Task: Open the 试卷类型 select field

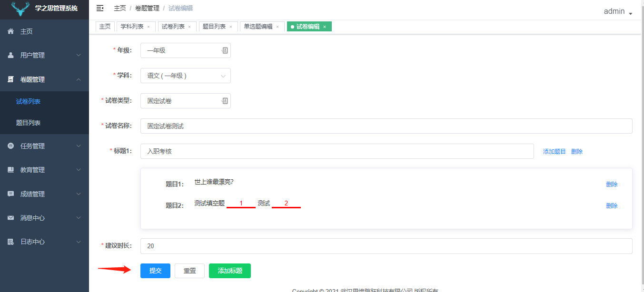Action: click(x=186, y=101)
